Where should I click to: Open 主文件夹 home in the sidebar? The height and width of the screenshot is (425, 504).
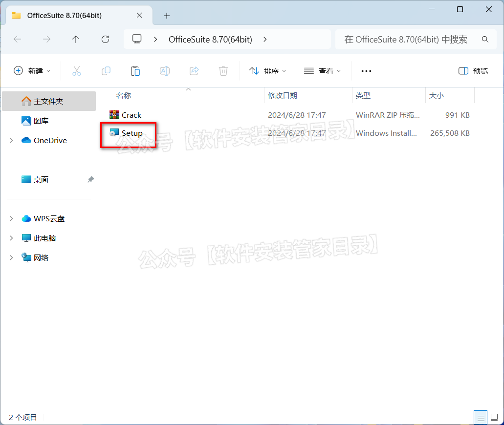(49, 101)
